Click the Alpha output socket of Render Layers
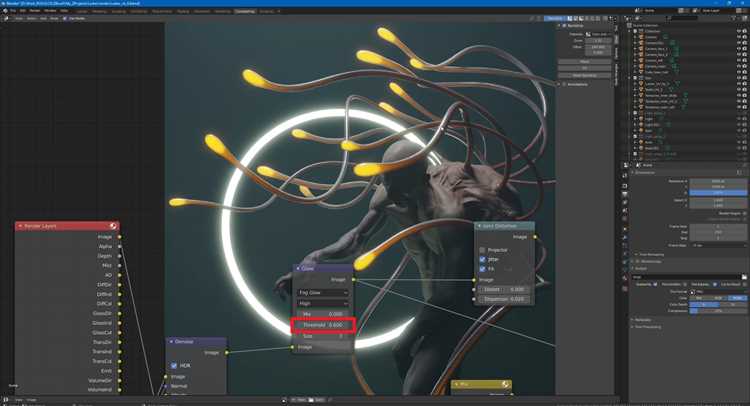 (x=120, y=246)
